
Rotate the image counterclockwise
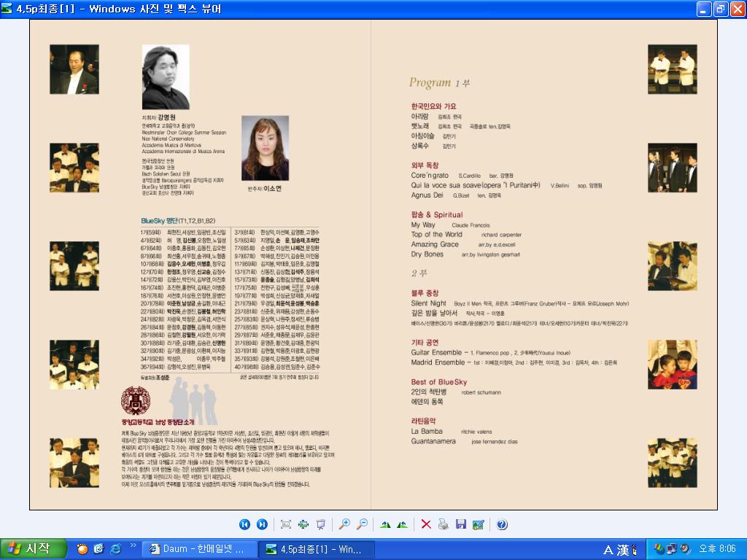click(402, 524)
